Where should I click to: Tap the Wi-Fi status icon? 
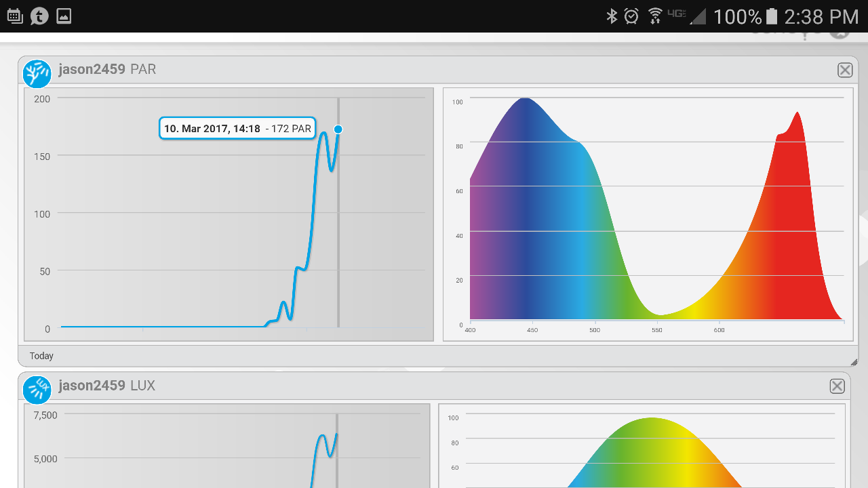pyautogui.click(x=654, y=16)
